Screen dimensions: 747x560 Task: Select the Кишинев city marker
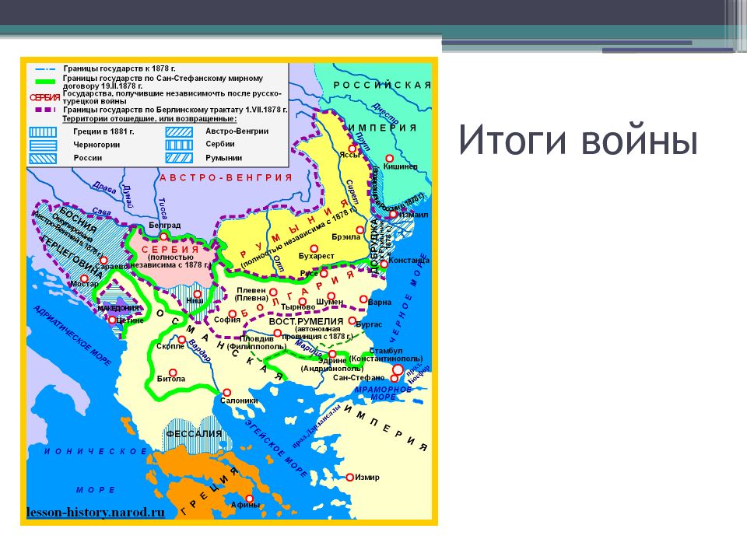(389, 158)
